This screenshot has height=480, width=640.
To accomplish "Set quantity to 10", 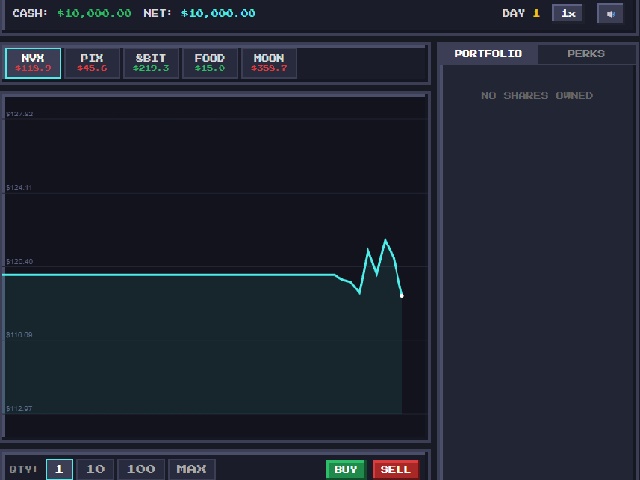I will (x=96, y=469).
